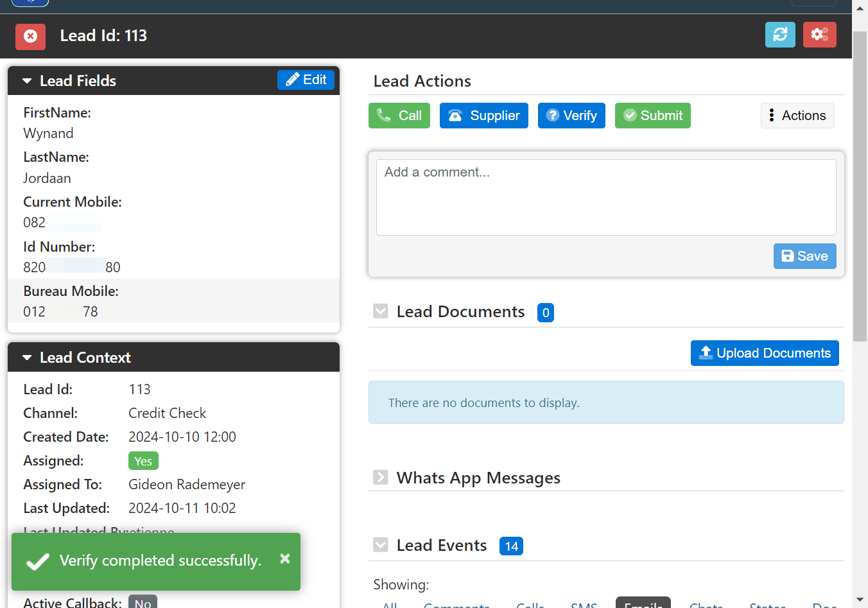The width and height of the screenshot is (868, 608).
Task: Save the comment
Action: [805, 256]
